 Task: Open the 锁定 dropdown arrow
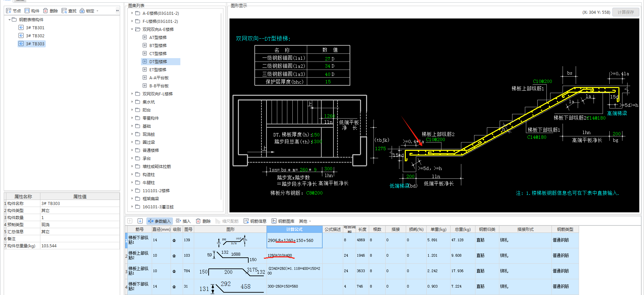98,11
